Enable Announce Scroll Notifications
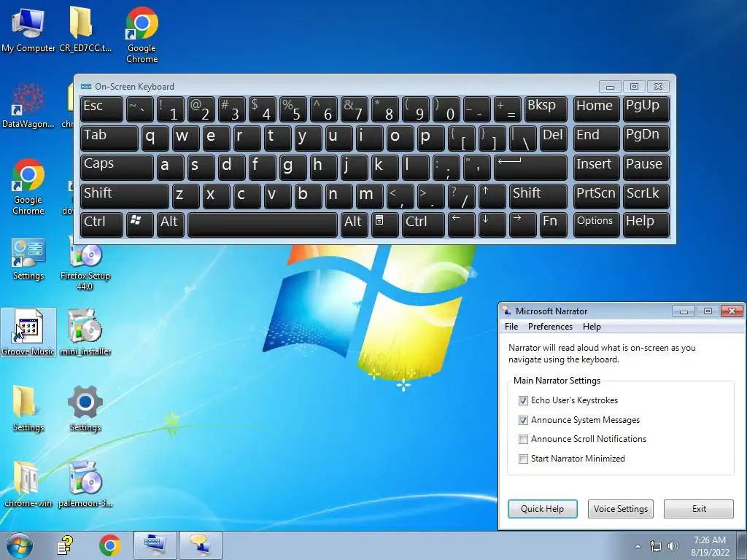 [523, 439]
